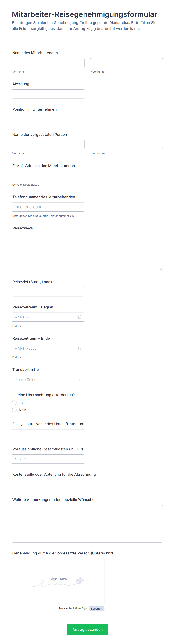Click the Telefonnummer input field

[x=48, y=207]
